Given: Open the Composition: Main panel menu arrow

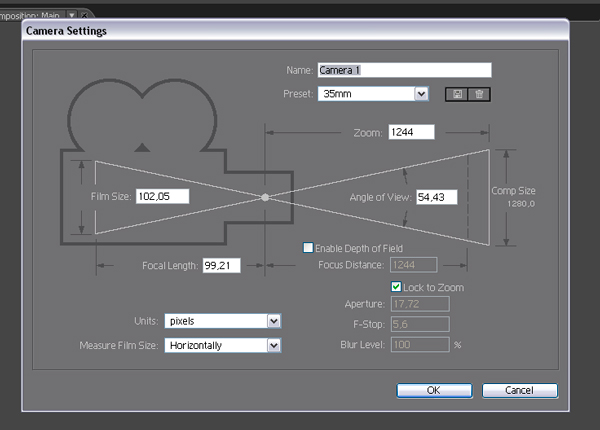Looking at the screenshot, I should (x=71, y=14).
